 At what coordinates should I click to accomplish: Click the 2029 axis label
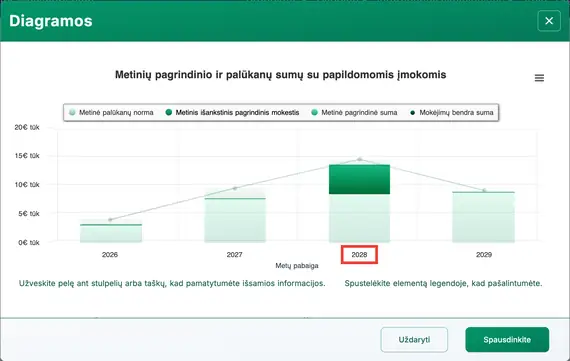[x=484, y=254]
